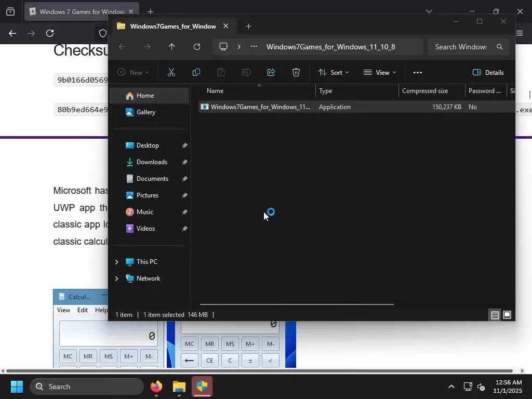532x399 pixels.
Task: Click the 150,237 KB size cell
Action: click(x=446, y=107)
